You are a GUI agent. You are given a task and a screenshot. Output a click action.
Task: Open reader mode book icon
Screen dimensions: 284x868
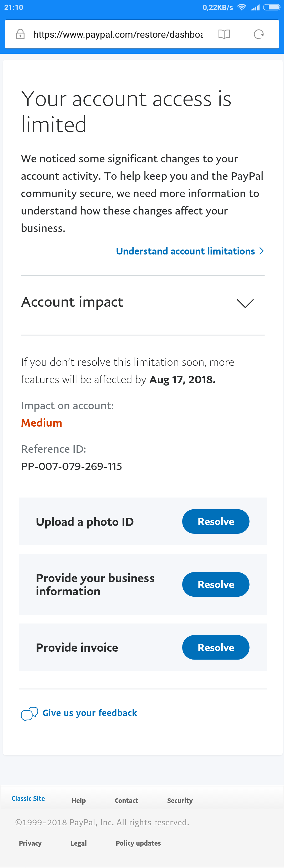coord(224,34)
